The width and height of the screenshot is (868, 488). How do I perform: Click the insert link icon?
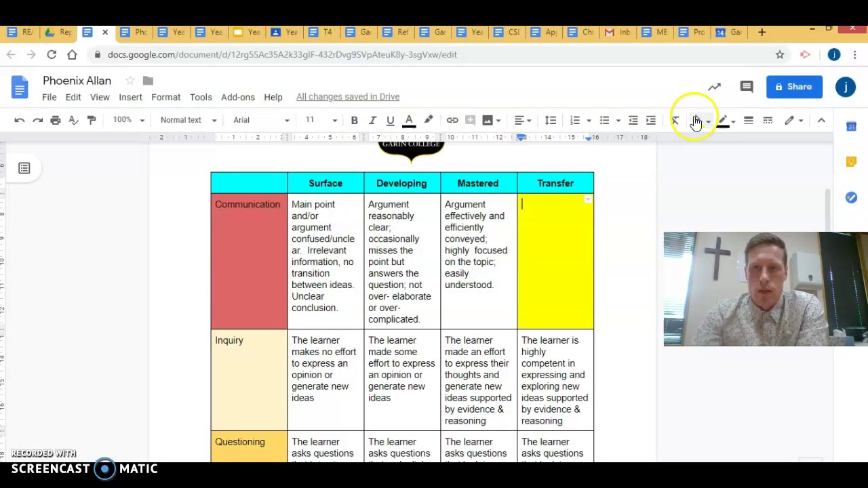click(452, 120)
